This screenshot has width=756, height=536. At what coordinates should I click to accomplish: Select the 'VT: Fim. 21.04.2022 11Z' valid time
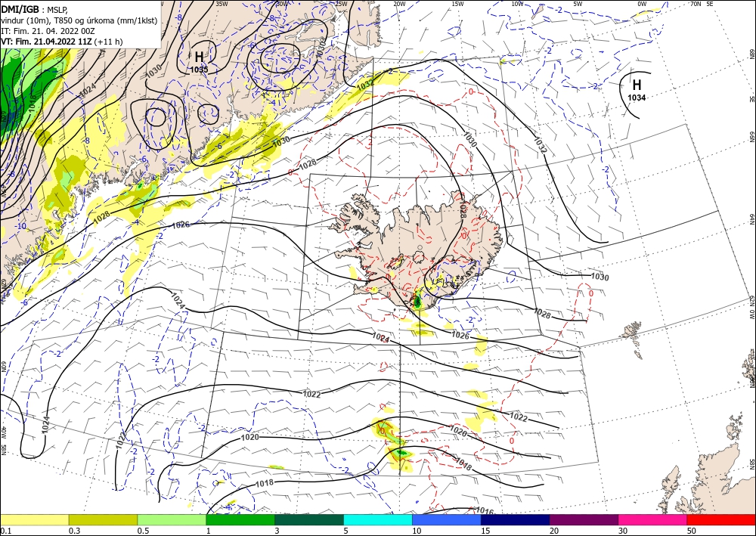click(47, 42)
